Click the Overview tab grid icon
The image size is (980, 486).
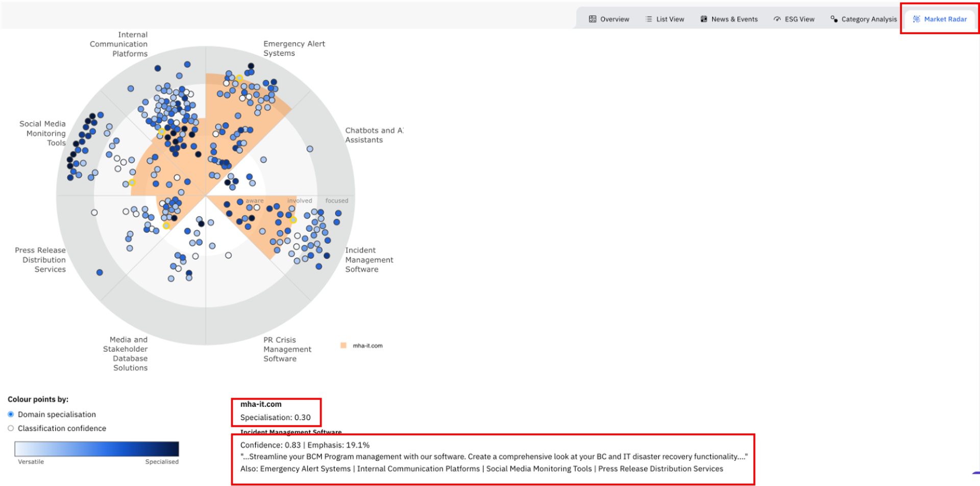point(592,19)
